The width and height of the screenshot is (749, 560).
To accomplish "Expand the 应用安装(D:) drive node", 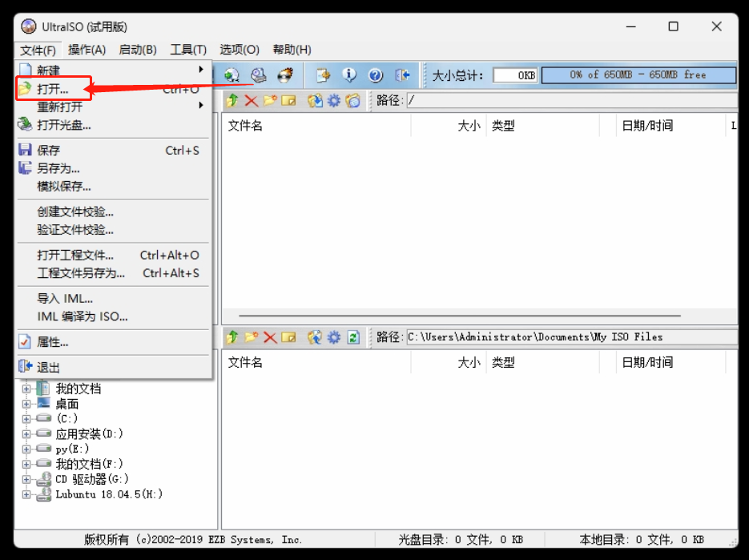I will pos(26,434).
